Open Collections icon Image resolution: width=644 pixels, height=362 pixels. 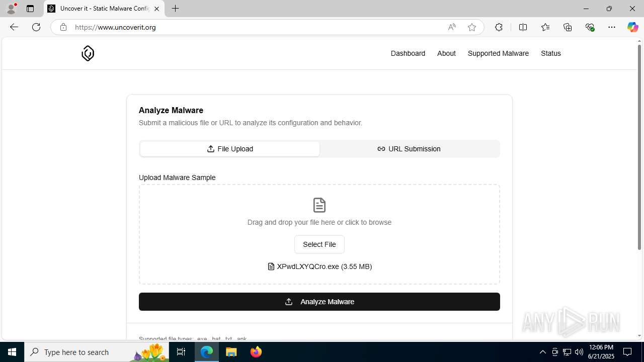[x=568, y=27]
